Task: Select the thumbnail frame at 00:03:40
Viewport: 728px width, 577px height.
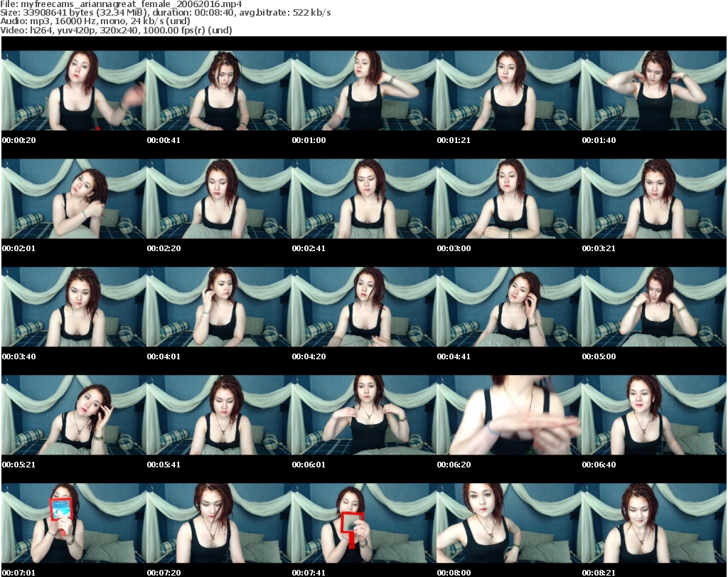Action: [74, 307]
